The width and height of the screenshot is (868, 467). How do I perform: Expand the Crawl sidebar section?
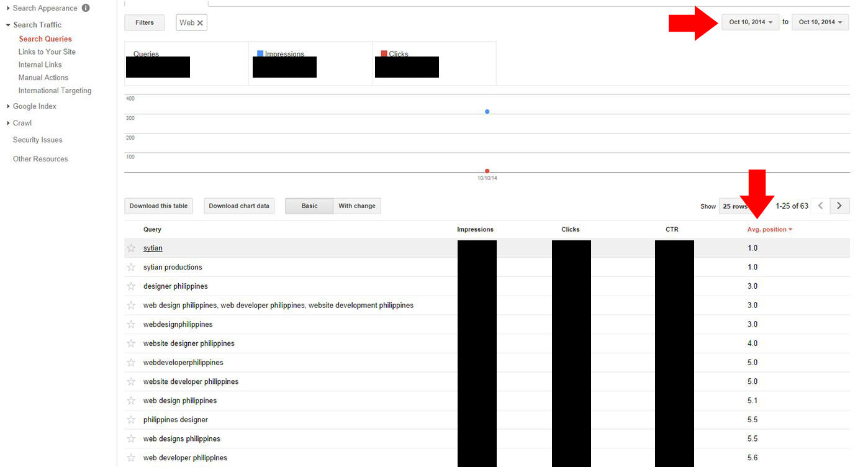tap(22, 123)
